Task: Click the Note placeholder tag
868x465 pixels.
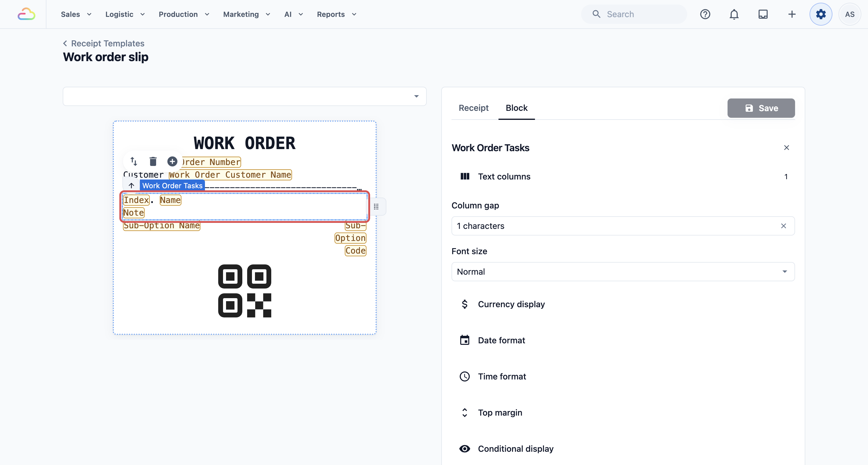Action: click(134, 213)
